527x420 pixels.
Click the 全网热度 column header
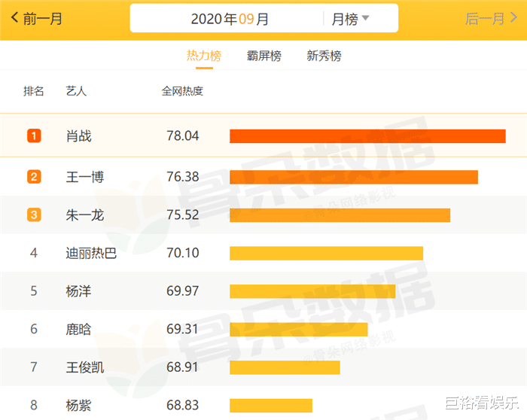(x=182, y=91)
